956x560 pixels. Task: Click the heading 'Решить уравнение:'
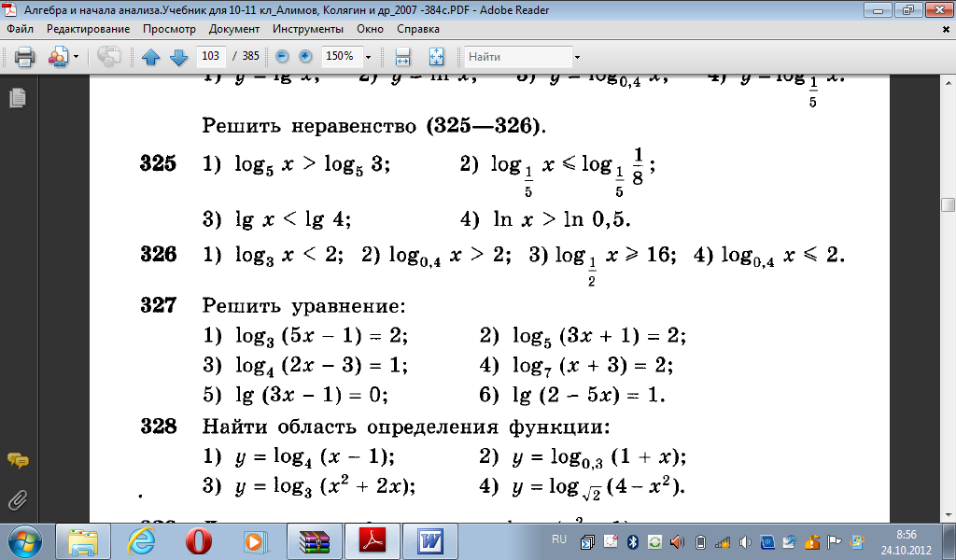tap(303, 305)
